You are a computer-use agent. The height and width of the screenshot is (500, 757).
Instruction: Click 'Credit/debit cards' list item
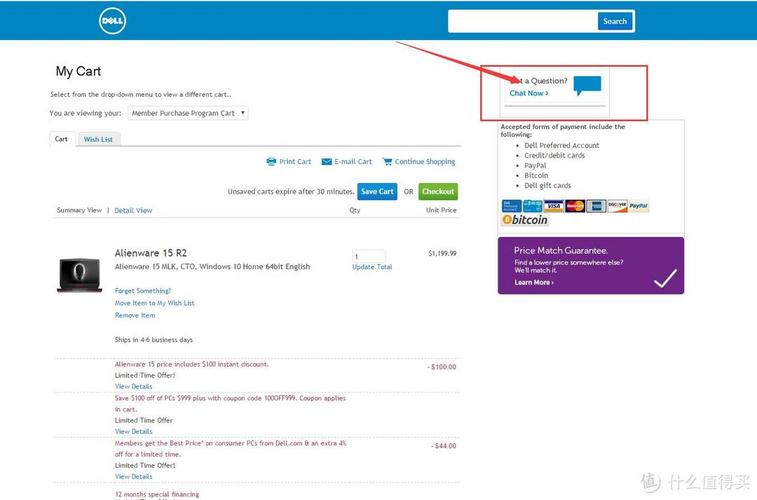[554, 155]
